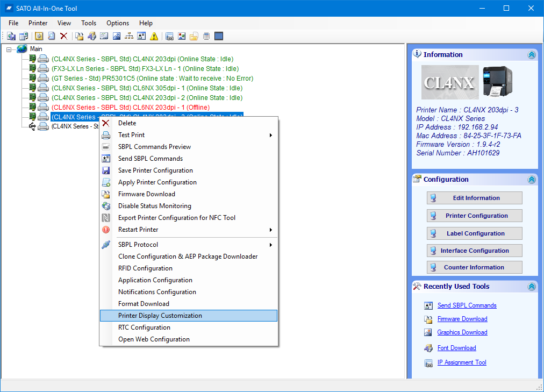Click the Edit Information button
The image size is (544, 392).
pos(474,198)
